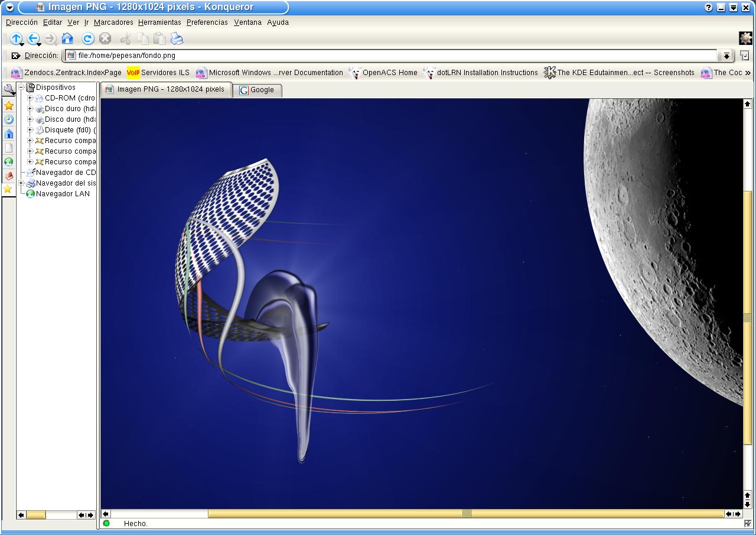Viewport: 756px width, 535px height.
Task: Click the Print icon in the toolbar
Action: (x=177, y=39)
